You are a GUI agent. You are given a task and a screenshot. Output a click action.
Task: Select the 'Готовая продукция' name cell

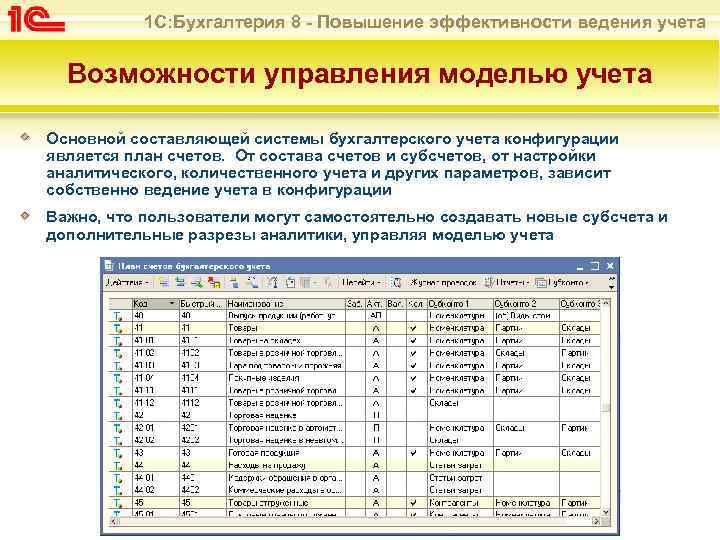(285, 453)
